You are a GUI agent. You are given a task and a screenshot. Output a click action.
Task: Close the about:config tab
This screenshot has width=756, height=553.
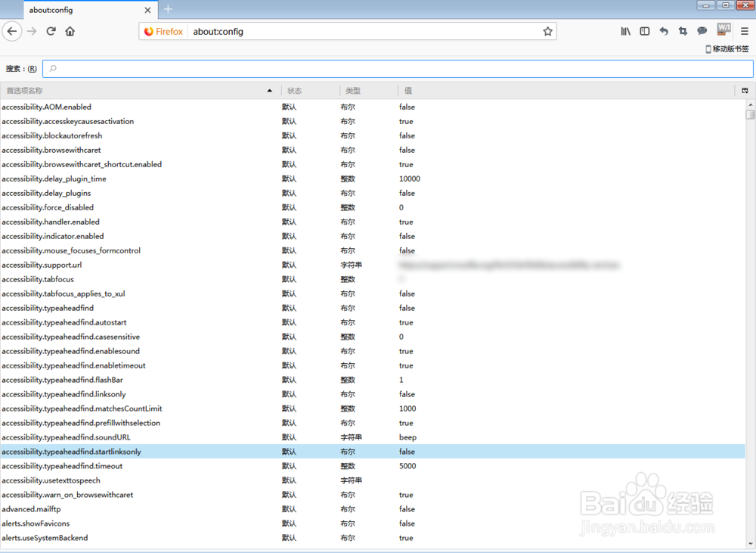[147, 10]
